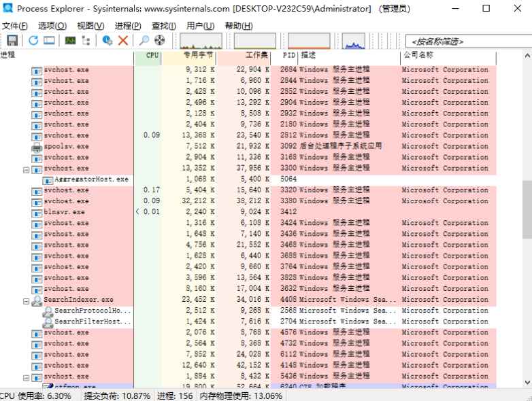Open the System Information graph icon
532x401 pixels.
tap(70, 41)
